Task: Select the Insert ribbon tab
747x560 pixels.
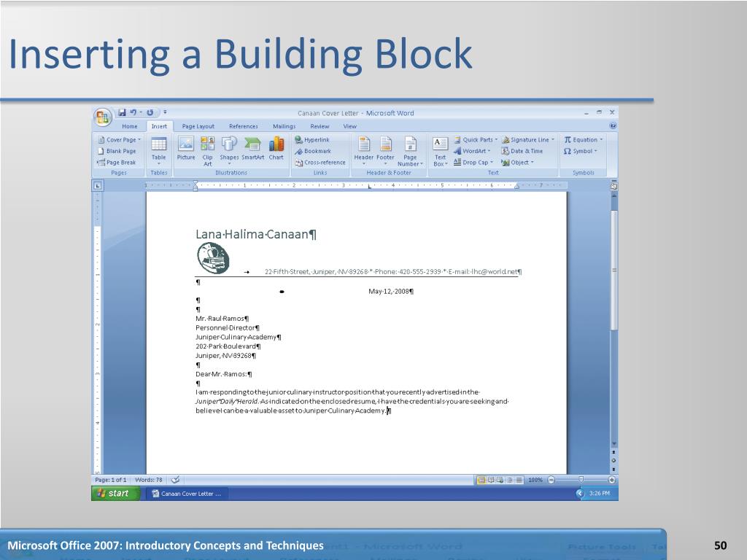Action: pos(159,126)
